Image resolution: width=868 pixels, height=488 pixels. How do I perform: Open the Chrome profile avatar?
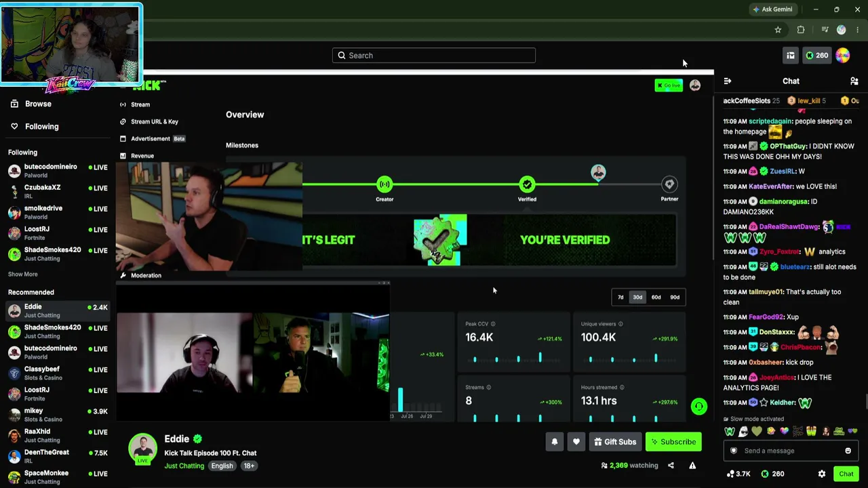(842, 30)
